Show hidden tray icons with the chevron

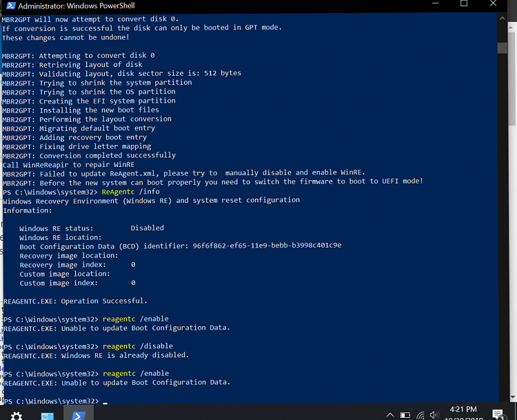[390, 415]
